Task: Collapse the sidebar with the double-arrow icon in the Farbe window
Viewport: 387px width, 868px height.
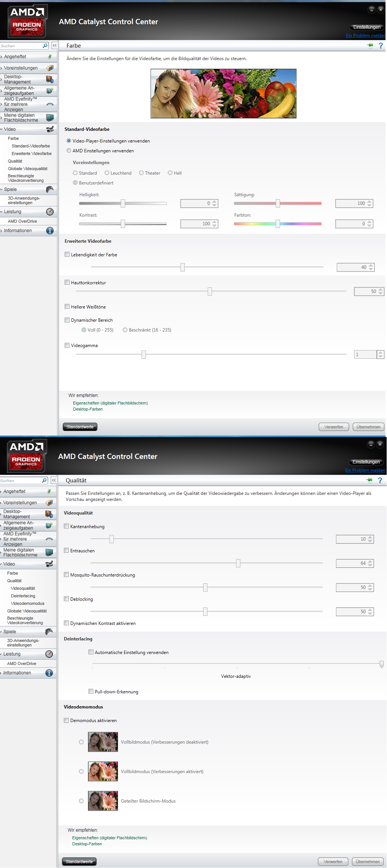Action: [54, 45]
